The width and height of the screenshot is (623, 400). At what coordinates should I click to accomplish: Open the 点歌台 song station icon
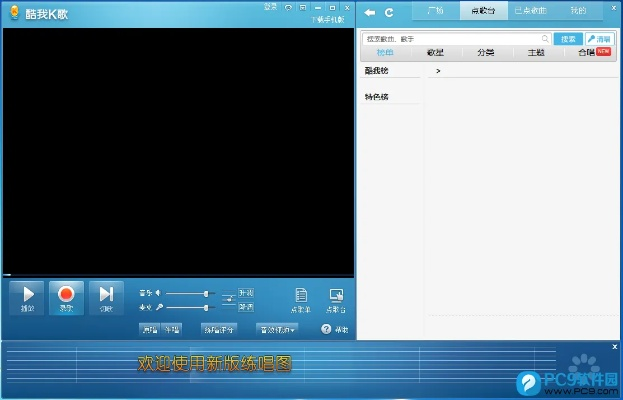point(335,298)
